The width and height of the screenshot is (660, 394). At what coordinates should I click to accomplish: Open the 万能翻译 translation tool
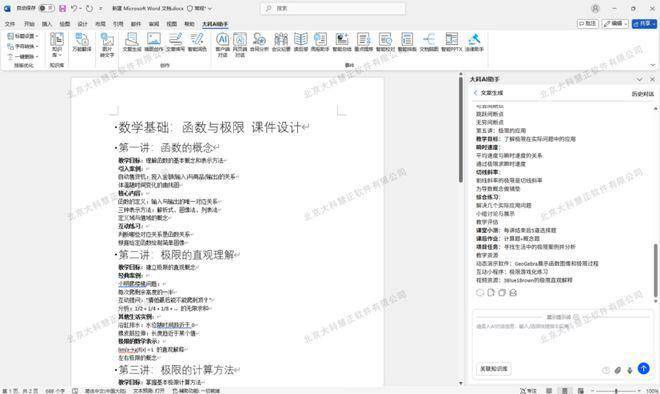coord(82,42)
